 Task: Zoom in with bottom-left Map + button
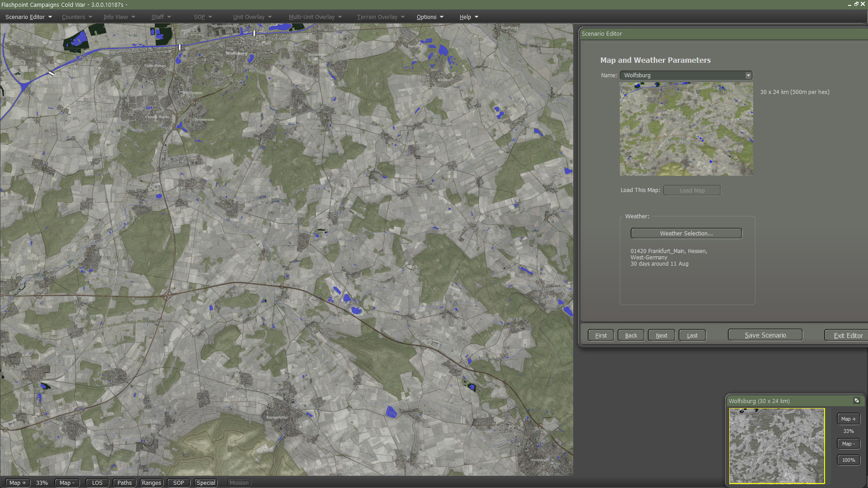coord(18,483)
